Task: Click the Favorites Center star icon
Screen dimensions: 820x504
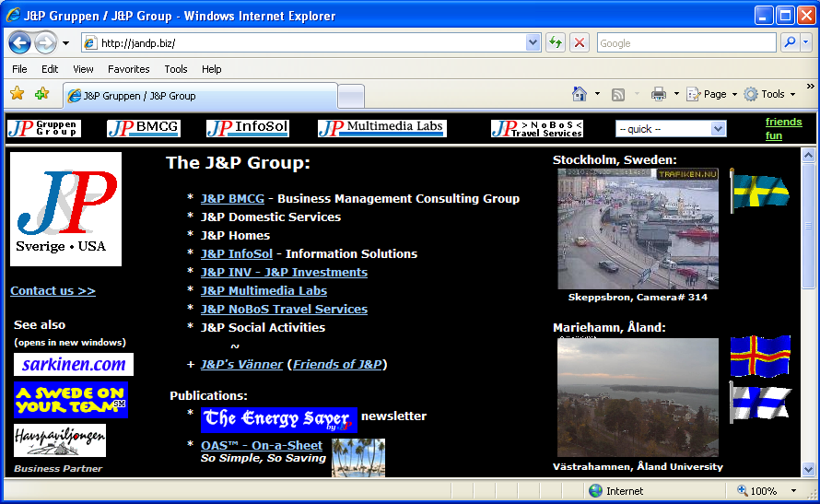Action: [x=17, y=94]
